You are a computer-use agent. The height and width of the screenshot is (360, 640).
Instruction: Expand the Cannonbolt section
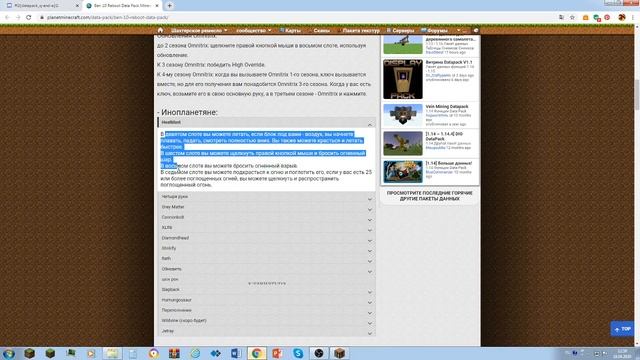click(x=266, y=217)
